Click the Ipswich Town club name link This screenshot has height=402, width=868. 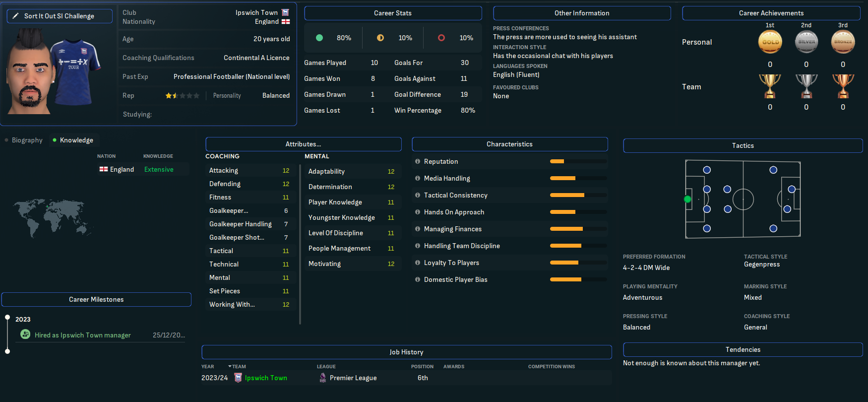pos(256,12)
